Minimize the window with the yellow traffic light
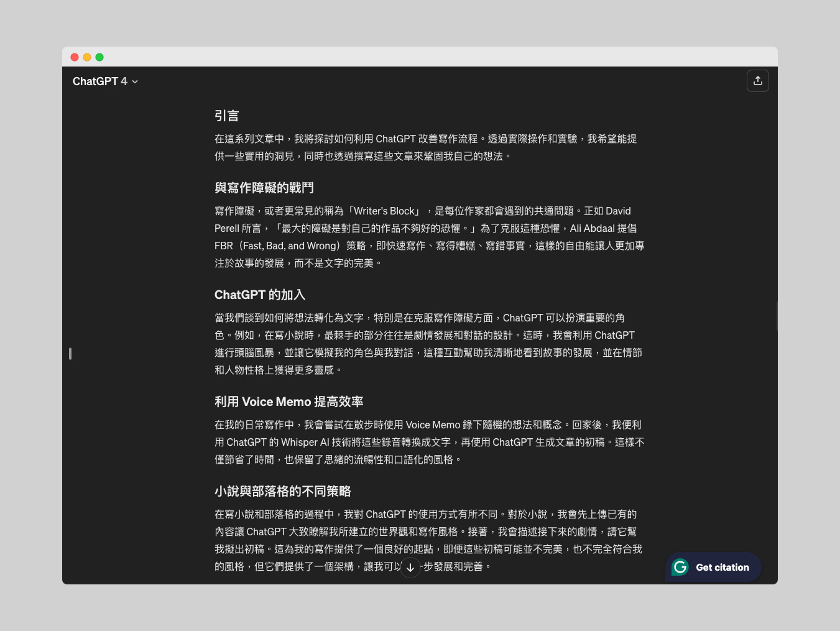 pos(87,57)
